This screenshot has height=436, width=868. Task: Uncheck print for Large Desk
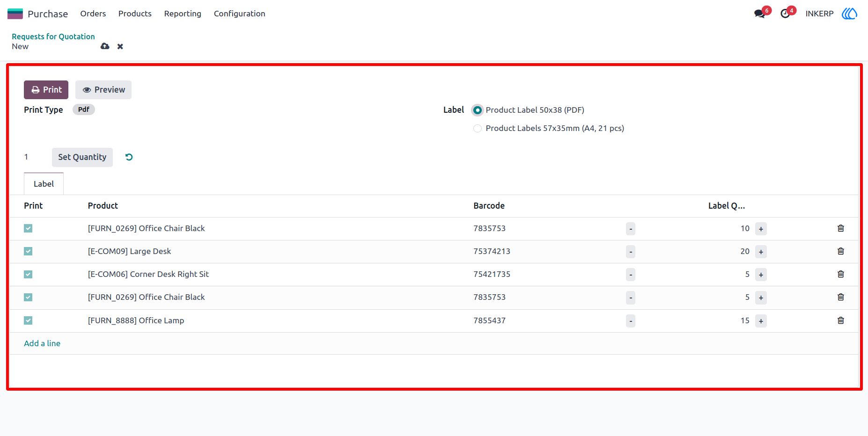tap(28, 251)
